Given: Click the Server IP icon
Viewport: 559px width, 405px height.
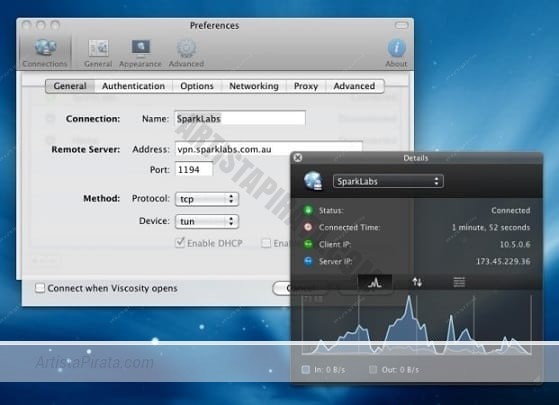Looking at the screenshot, I should coord(308,261).
